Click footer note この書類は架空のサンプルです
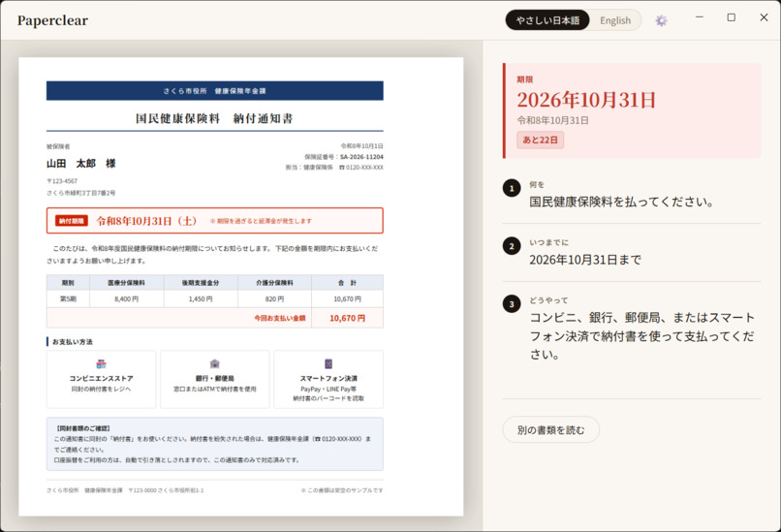This screenshot has width=781, height=532. [342, 490]
